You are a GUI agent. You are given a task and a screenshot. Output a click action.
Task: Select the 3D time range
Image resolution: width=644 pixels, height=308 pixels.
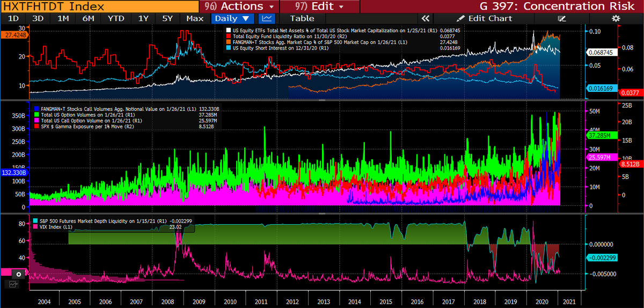pyautogui.click(x=38, y=18)
